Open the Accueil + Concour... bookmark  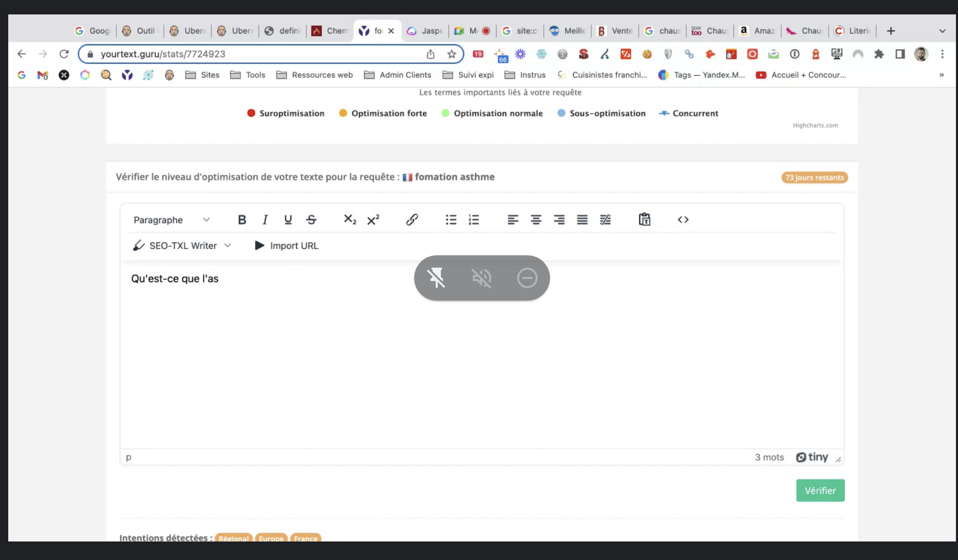(801, 75)
